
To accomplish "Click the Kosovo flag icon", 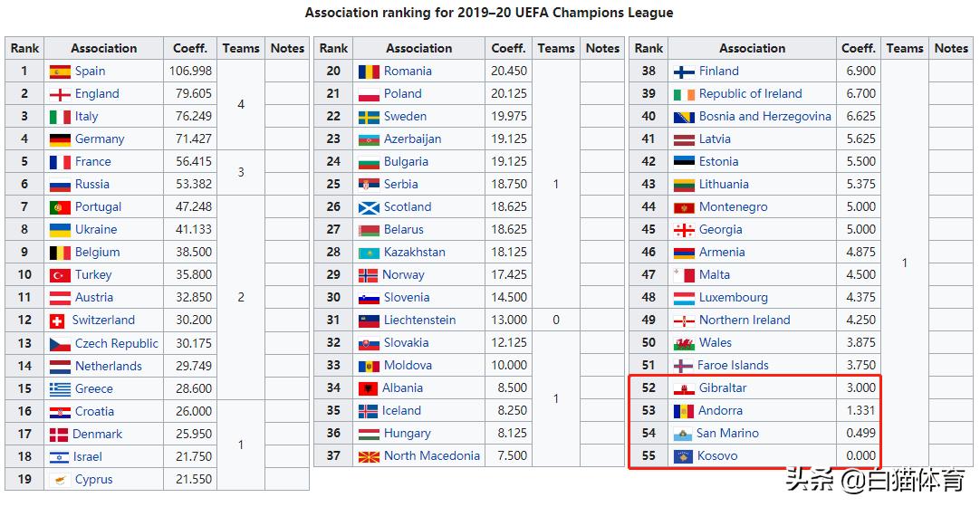I will click(x=684, y=456).
